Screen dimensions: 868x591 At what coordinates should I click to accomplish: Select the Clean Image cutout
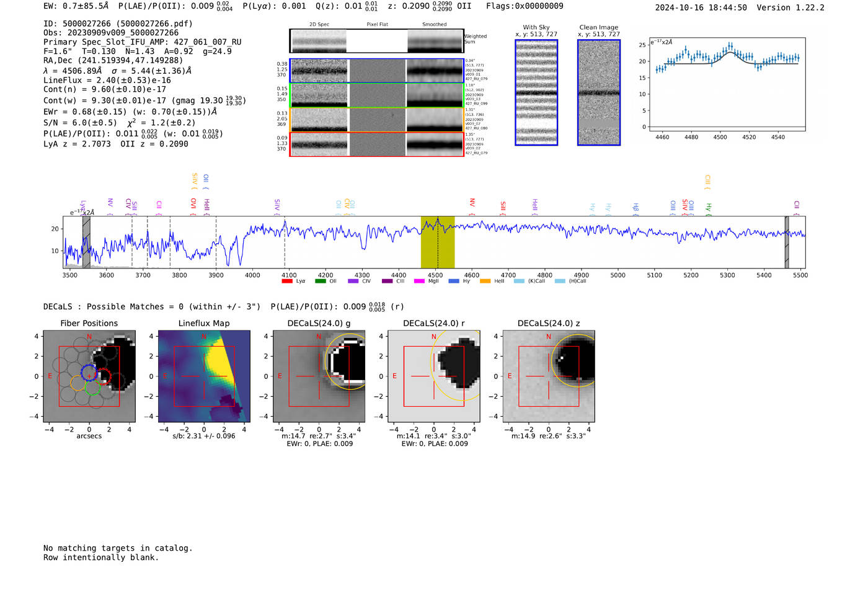tap(599, 92)
